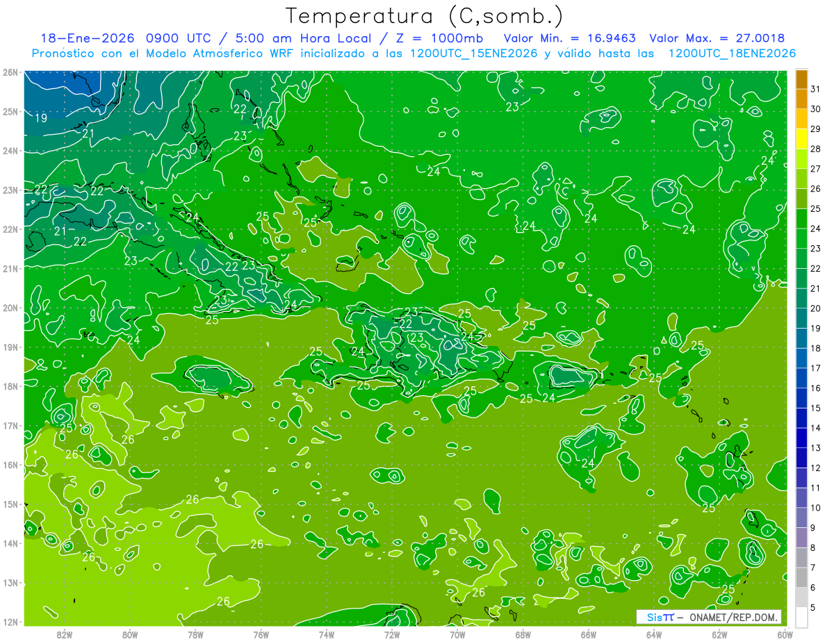Image resolution: width=834 pixels, height=644 pixels.
Task: Click legend scale label 17
Action: pyautogui.click(x=816, y=368)
